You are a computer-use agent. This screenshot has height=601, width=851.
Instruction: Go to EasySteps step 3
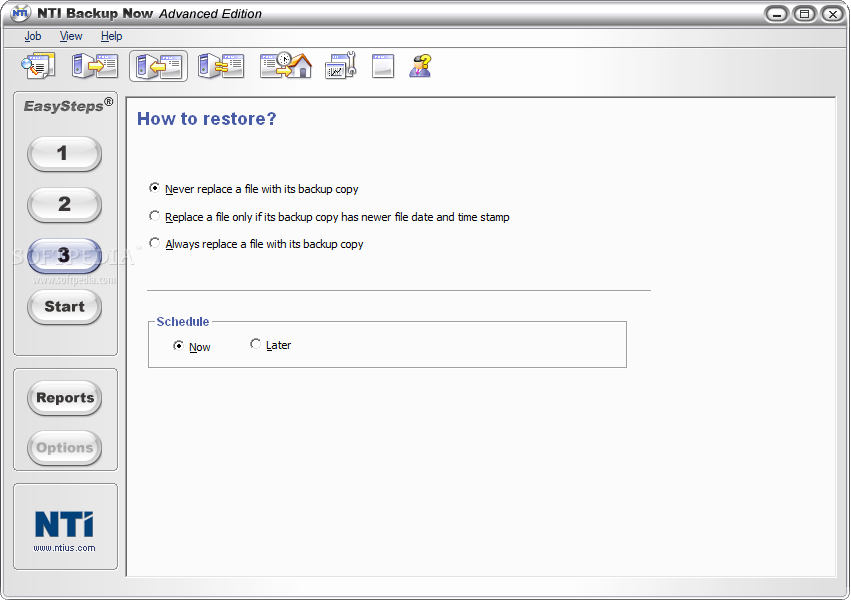[x=65, y=256]
